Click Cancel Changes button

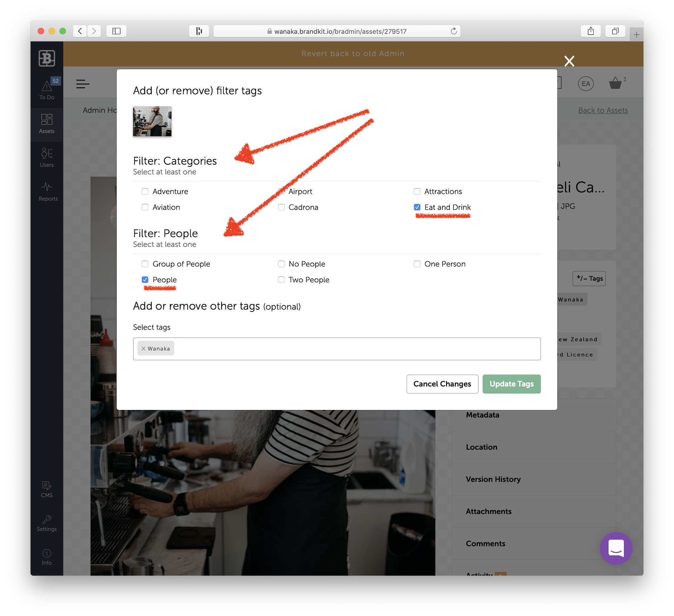point(442,384)
